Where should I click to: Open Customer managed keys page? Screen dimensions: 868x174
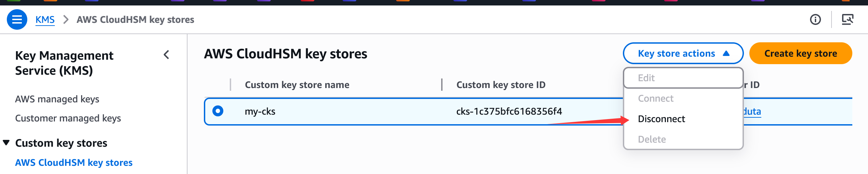pos(68,118)
